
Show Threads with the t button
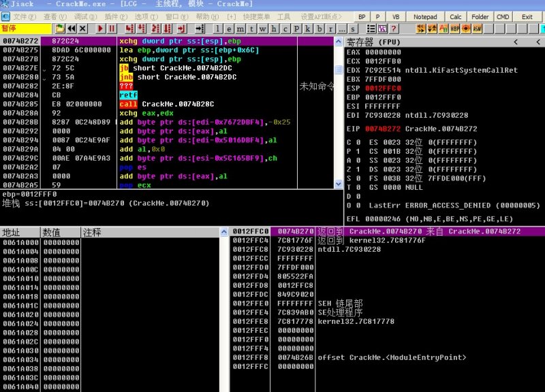(x=251, y=29)
